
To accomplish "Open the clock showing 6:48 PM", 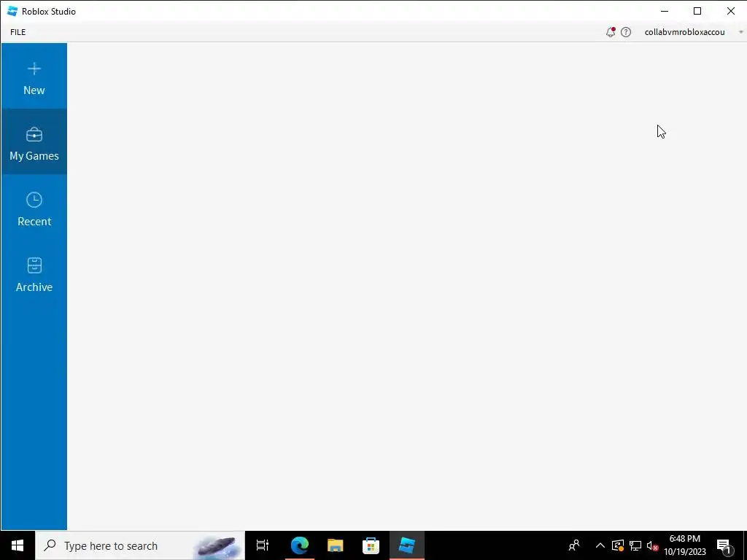I will [684, 545].
